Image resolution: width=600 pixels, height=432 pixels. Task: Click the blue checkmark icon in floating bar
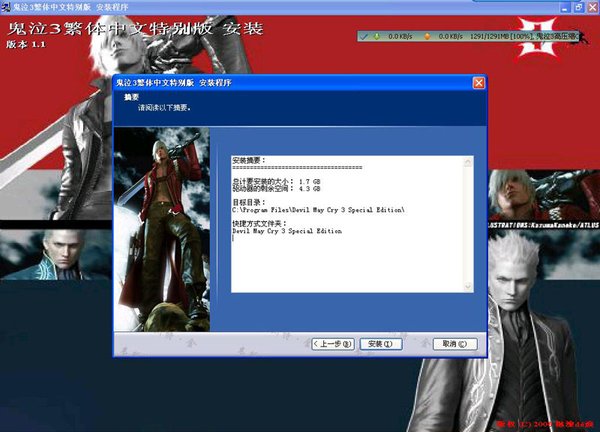365,36
